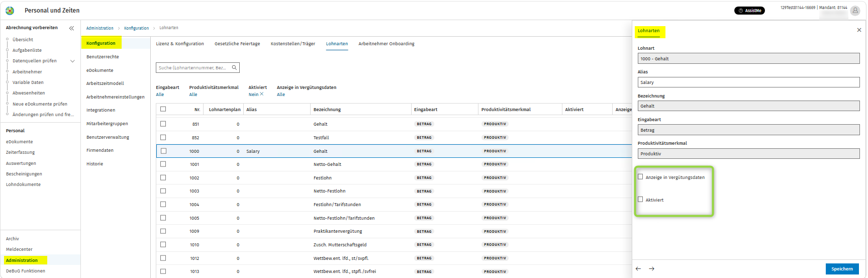This screenshot has width=868, height=278.
Task: Open Zeiterfassung under Personal
Action: click(x=20, y=152)
